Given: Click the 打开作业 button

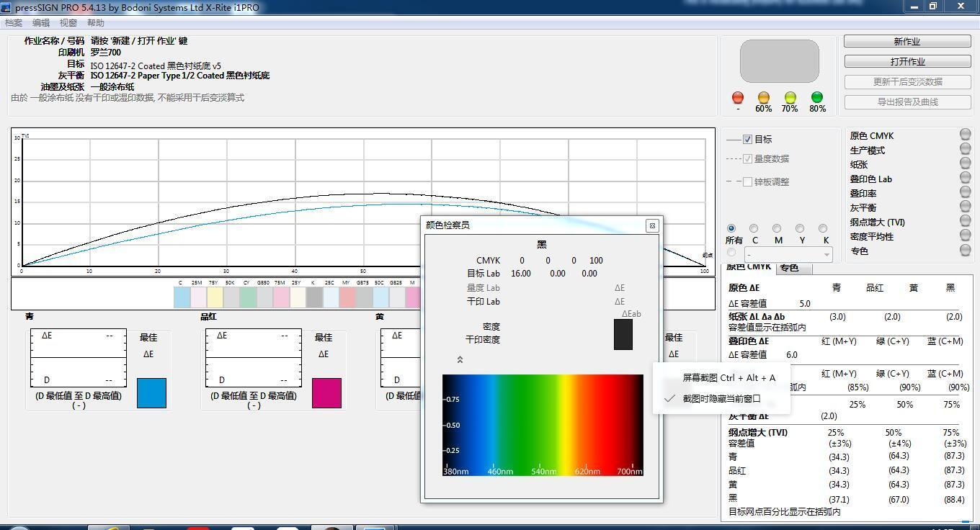Looking at the screenshot, I should [x=907, y=62].
